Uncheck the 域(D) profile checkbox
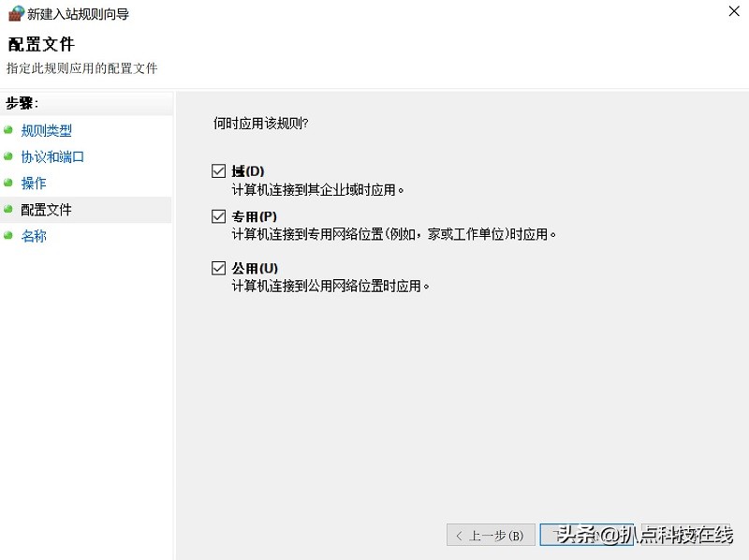 218,170
